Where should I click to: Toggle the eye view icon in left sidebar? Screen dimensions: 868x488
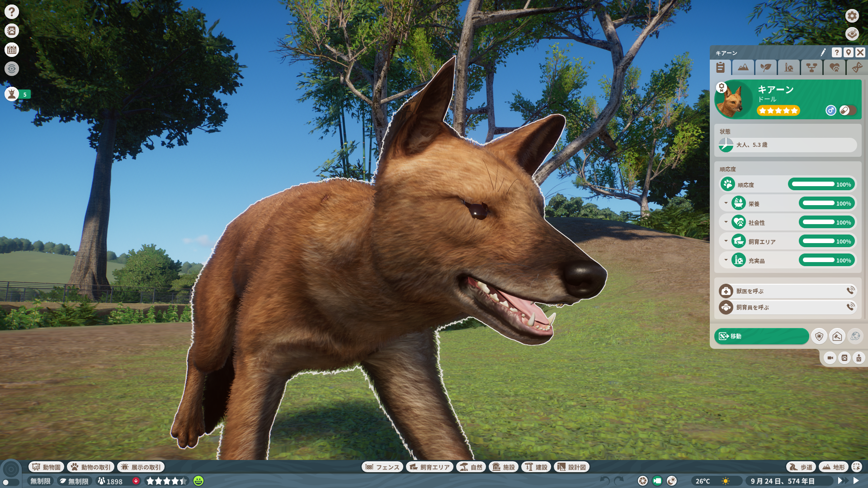point(12,69)
